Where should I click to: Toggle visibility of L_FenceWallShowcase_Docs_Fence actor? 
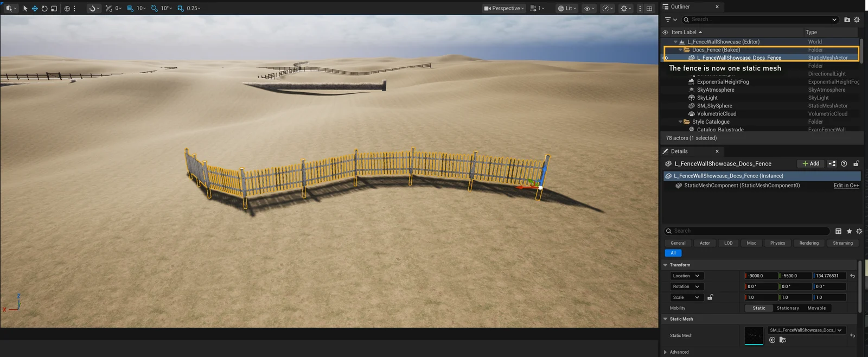pos(666,58)
